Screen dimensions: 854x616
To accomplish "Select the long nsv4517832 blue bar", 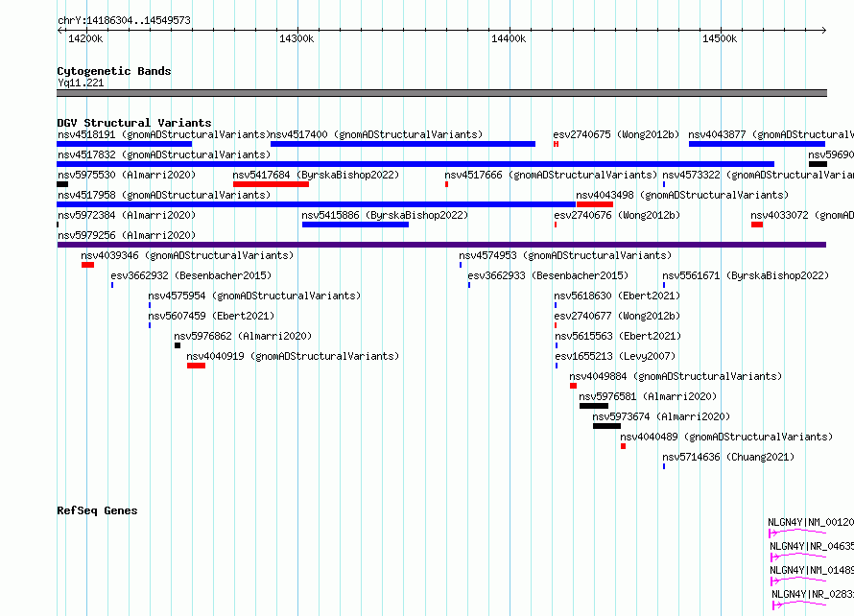I will point(415,164).
